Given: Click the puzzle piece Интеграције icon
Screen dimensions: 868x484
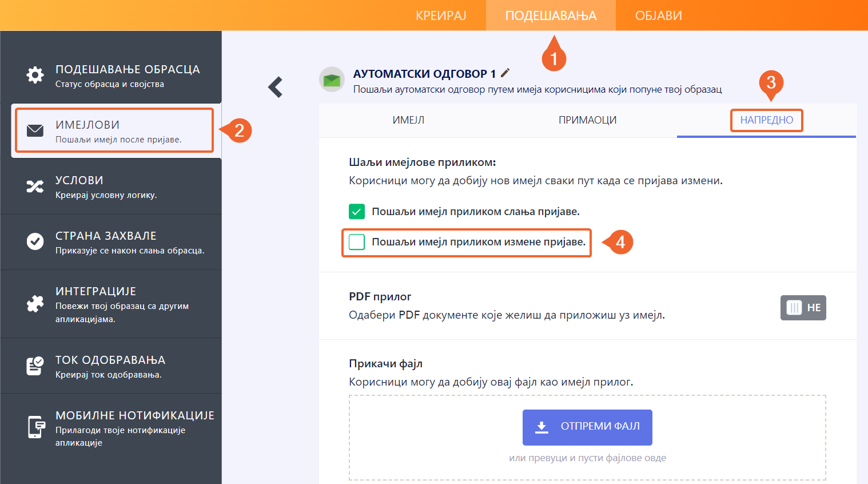Looking at the screenshot, I should [x=35, y=304].
